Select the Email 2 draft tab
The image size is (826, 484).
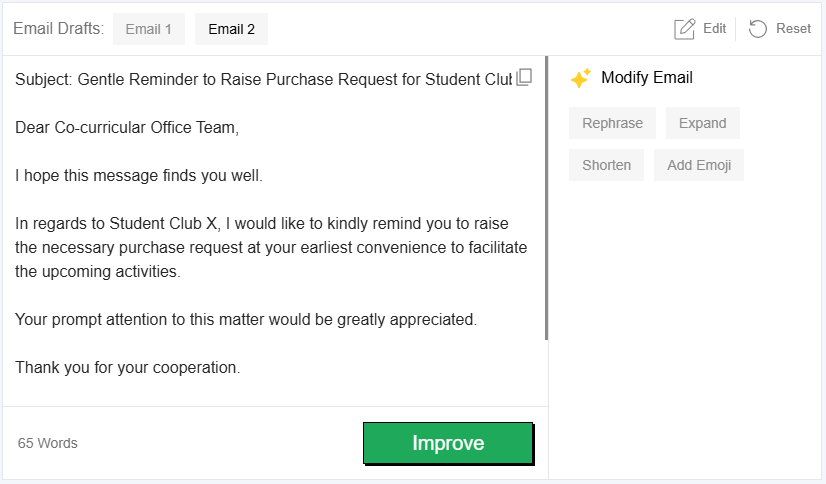pyautogui.click(x=231, y=29)
